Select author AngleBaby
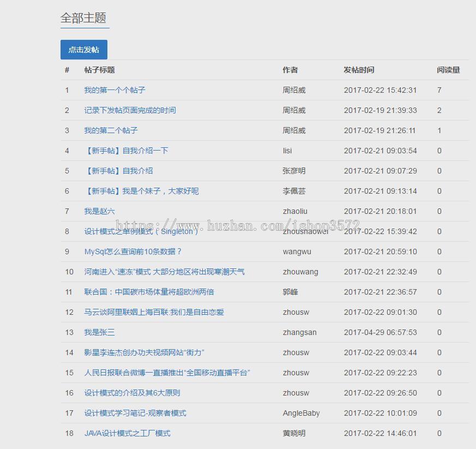 point(301,414)
